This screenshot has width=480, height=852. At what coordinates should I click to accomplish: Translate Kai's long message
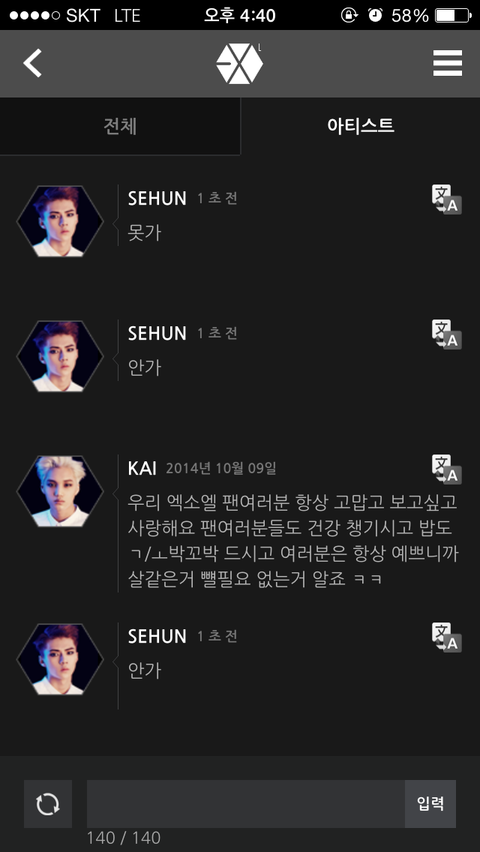pyautogui.click(x=446, y=469)
